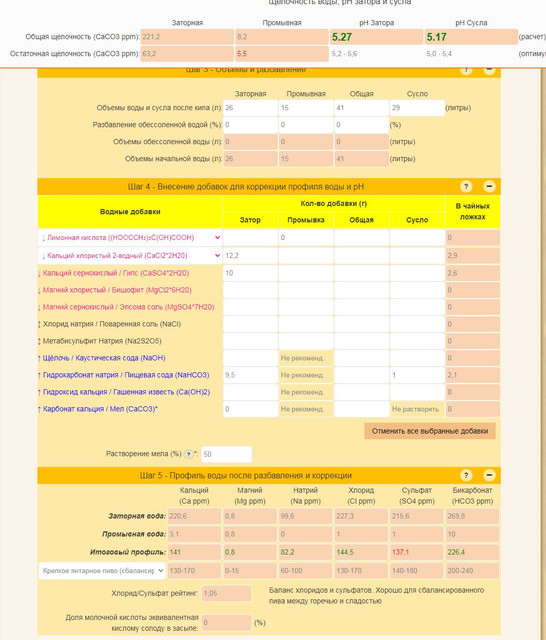Click magnesium chloride mash amount field
Screen dimensions: 546x640
click(x=250, y=290)
